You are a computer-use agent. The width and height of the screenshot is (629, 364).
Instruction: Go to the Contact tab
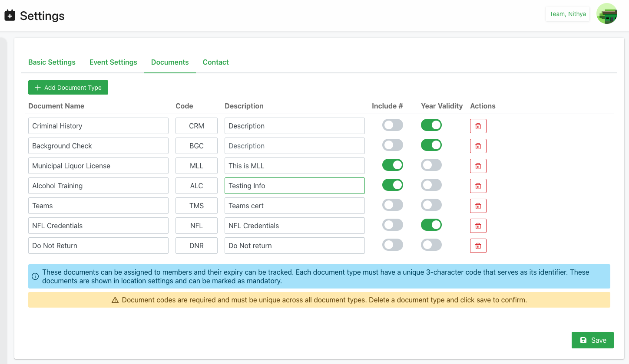click(x=215, y=62)
